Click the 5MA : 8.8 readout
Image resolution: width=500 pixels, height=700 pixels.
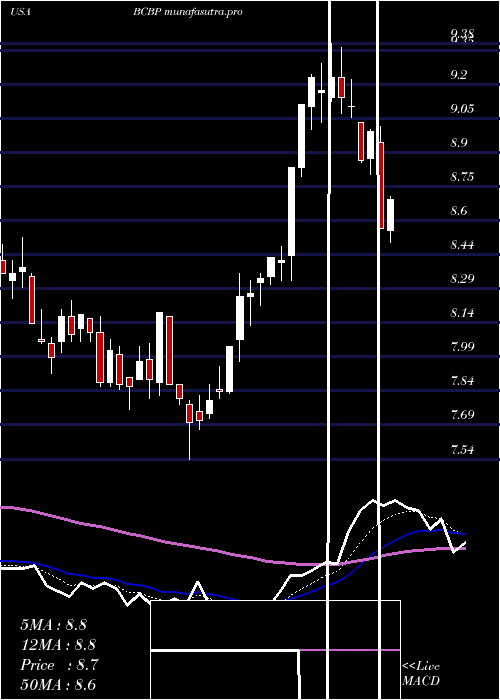53,625
